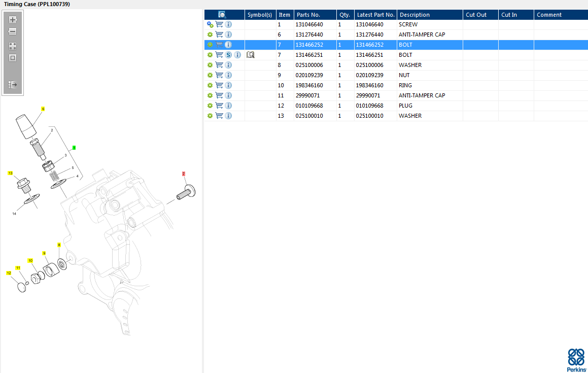Add part 131276440 to cart
Viewport: 588px width, 373px height.
219,35
